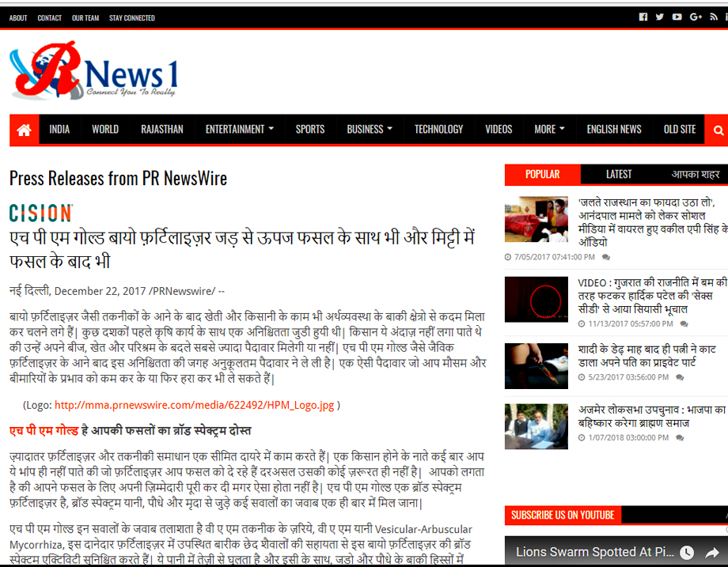Open the RSS feed icon

[714, 17]
